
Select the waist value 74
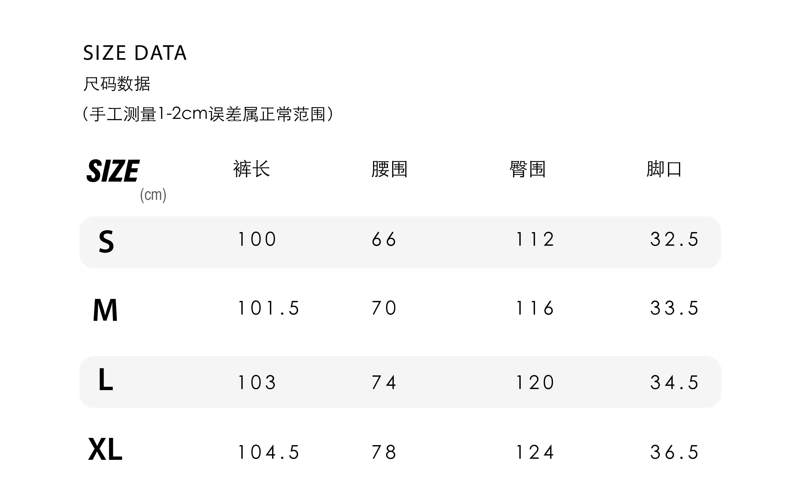coord(384,382)
